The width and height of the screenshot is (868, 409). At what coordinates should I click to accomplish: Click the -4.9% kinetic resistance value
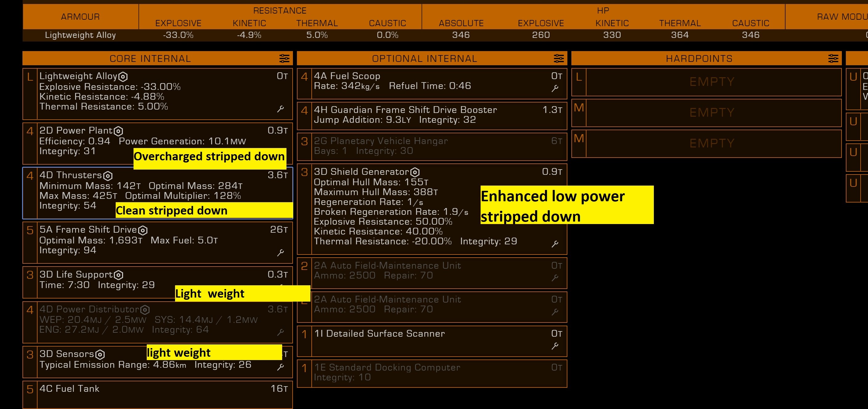(x=249, y=35)
